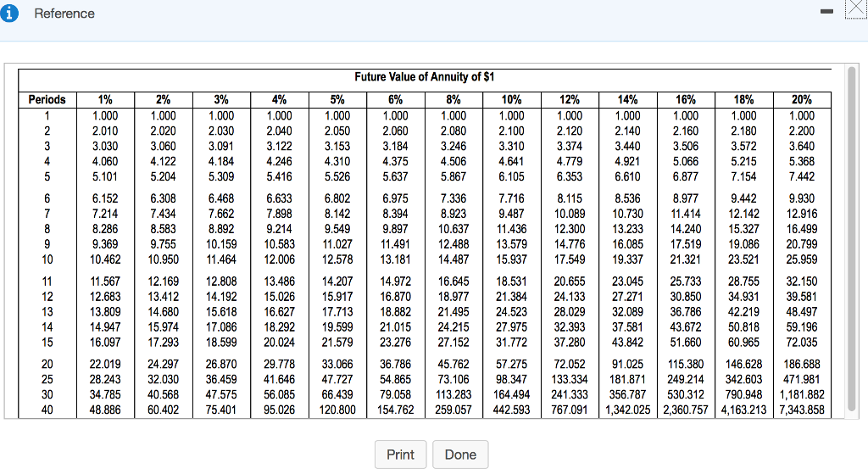Click the value 60.402 in the table
This screenshot has width=868, height=474.
coord(163,410)
